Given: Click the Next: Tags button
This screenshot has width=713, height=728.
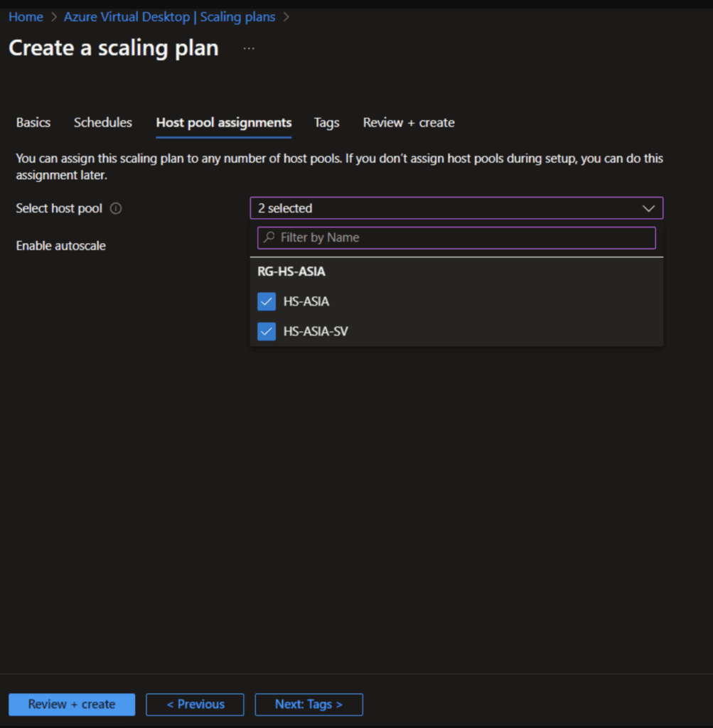Looking at the screenshot, I should (x=309, y=705).
